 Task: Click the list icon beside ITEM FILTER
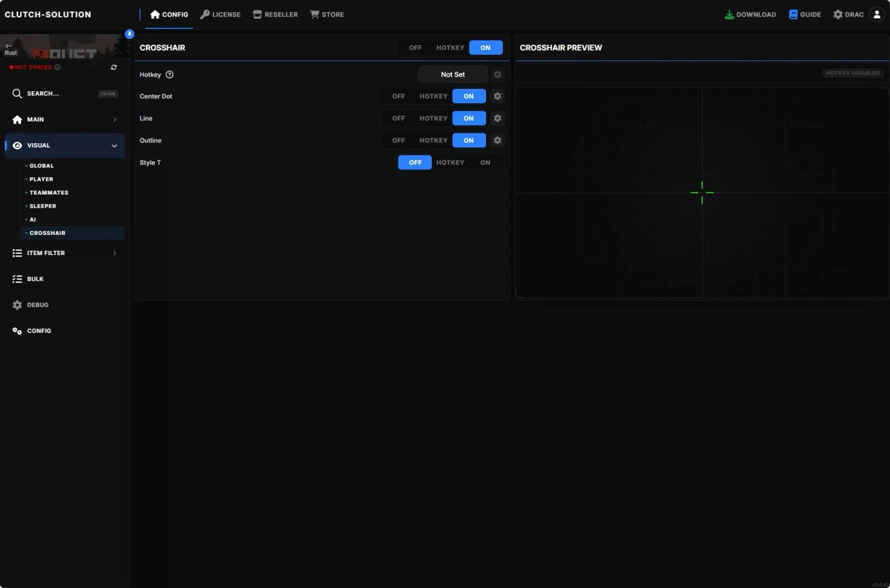[17, 253]
